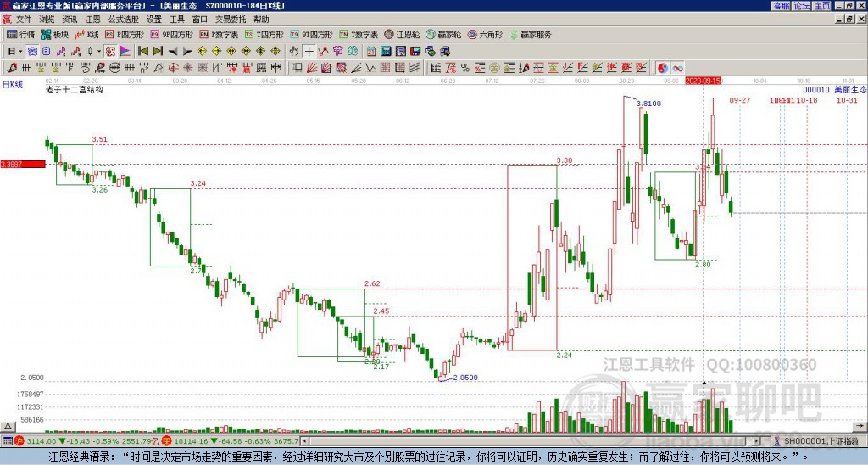Click the SH000001 上证指数 status entry

[815, 441]
